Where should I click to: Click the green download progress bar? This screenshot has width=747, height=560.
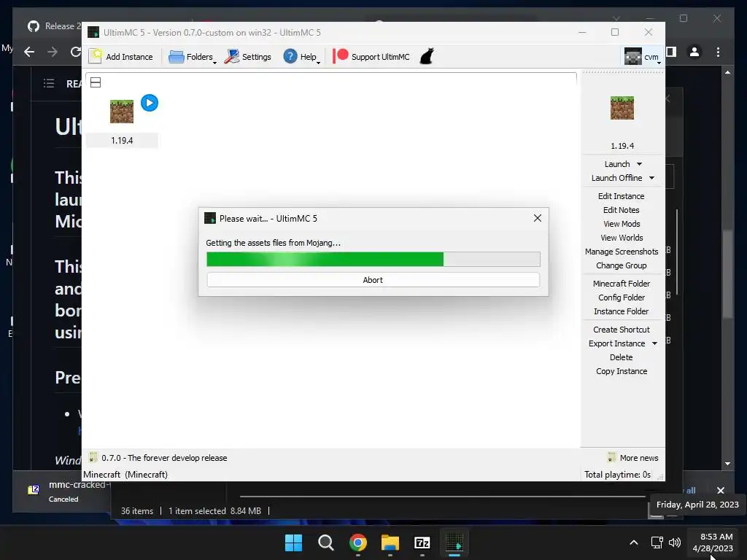373,259
